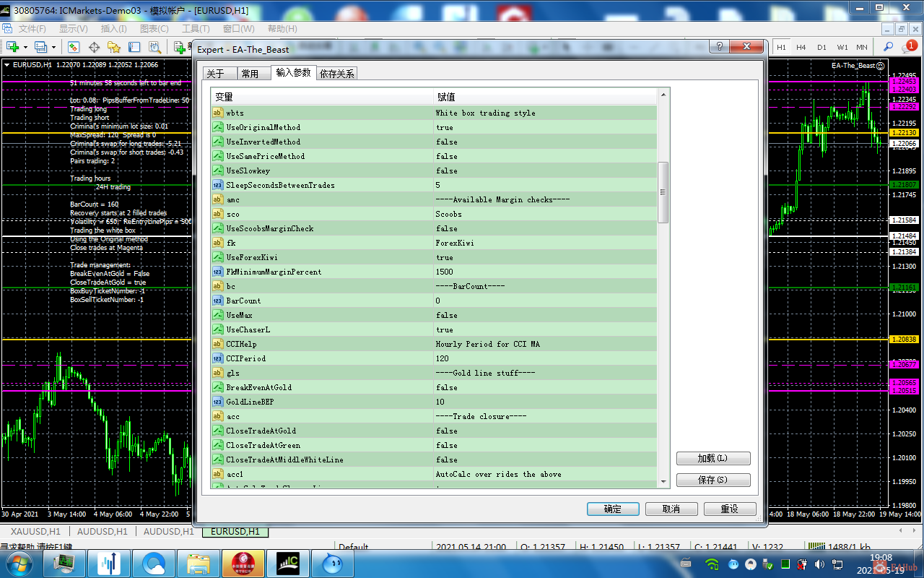Open the 图表(C) menu
This screenshot has height=578, width=924.
pos(154,29)
